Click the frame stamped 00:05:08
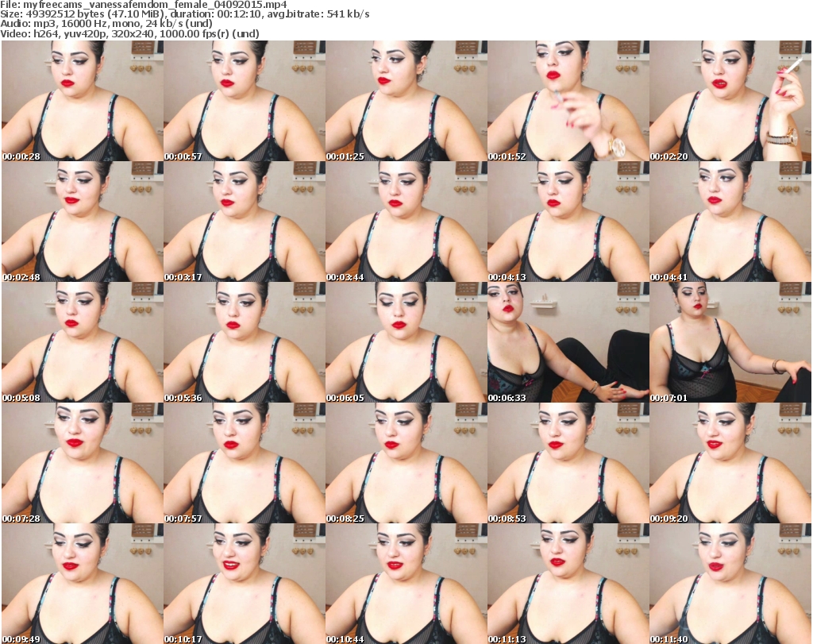This screenshot has height=644, width=813. click(83, 342)
